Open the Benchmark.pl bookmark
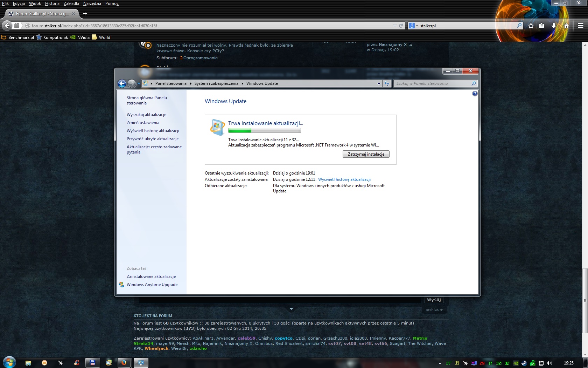 [x=18, y=38]
